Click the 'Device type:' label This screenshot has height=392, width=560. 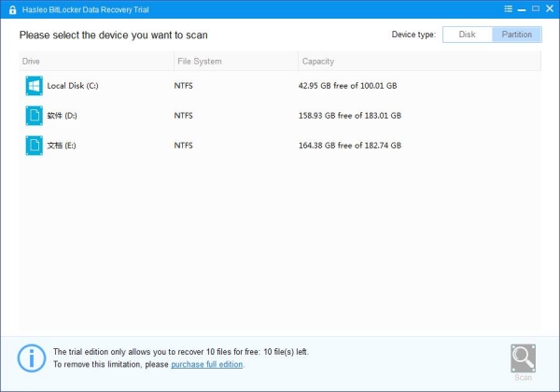coord(413,35)
